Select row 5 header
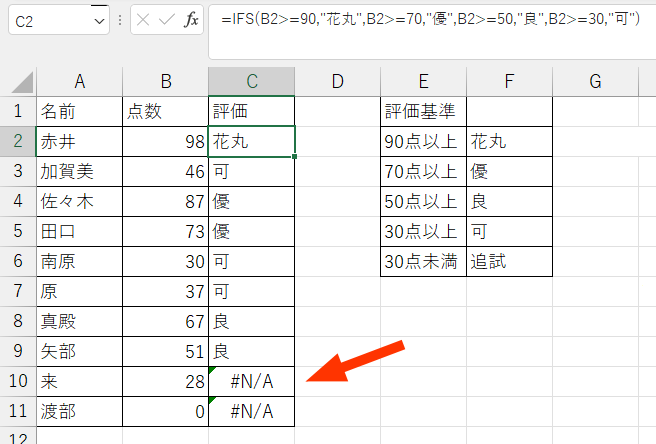The height and width of the screenshot is (444, 656). [18, 231]
